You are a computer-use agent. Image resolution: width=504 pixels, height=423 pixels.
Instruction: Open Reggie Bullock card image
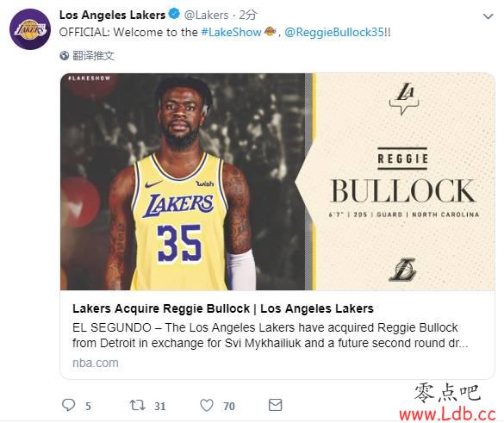point(277,182)
